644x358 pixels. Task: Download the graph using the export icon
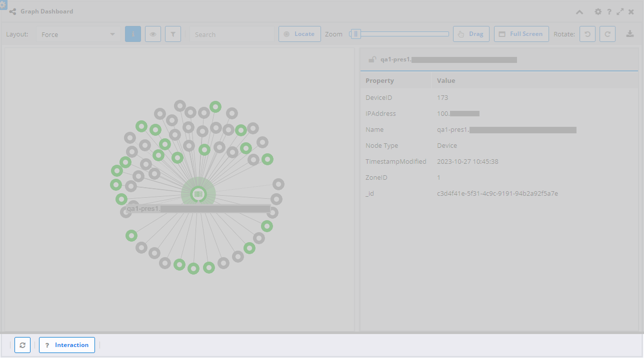pyautogui.click(x=630, y=33)
